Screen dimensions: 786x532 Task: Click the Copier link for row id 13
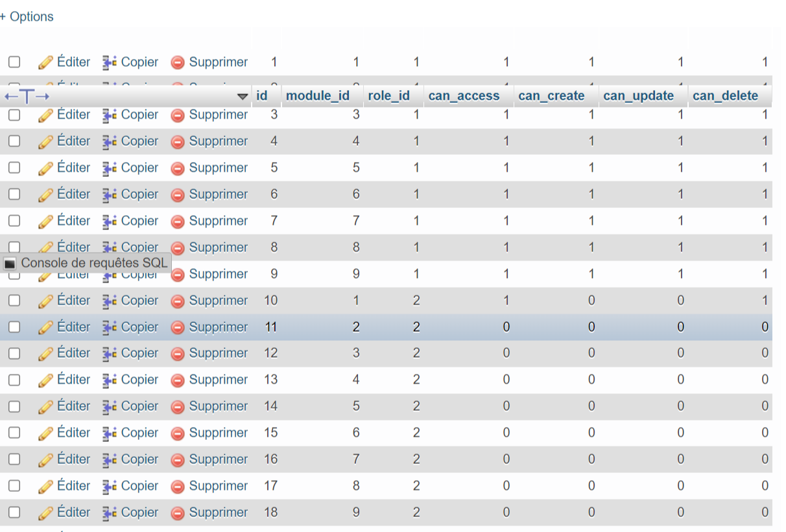[139, 380]
